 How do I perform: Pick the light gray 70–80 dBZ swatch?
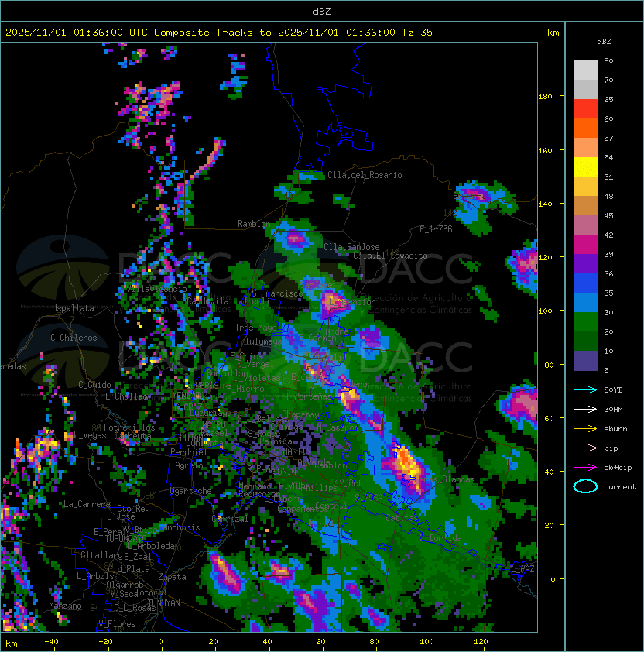click(x=585, y=70)
